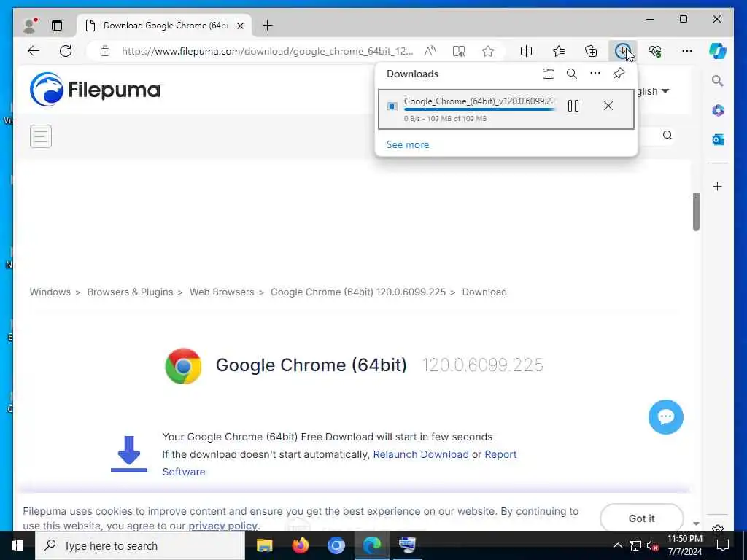
Task: Toggle the Downloads toolbar button
Action: (623, 51)
